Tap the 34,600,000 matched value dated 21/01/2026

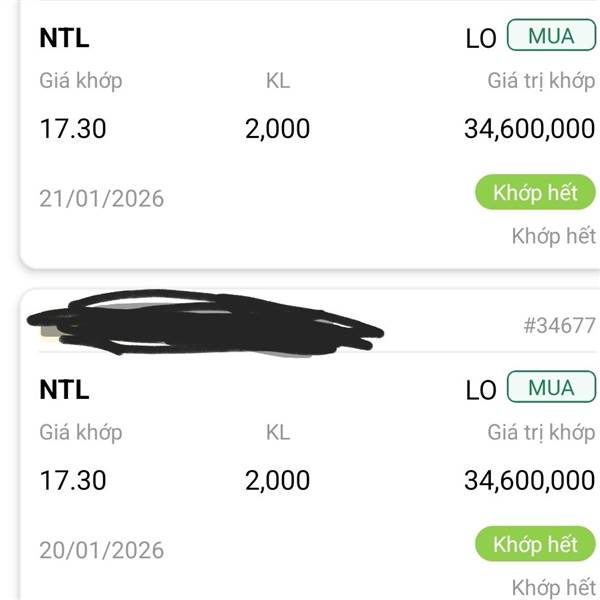[x=529, y=129]
